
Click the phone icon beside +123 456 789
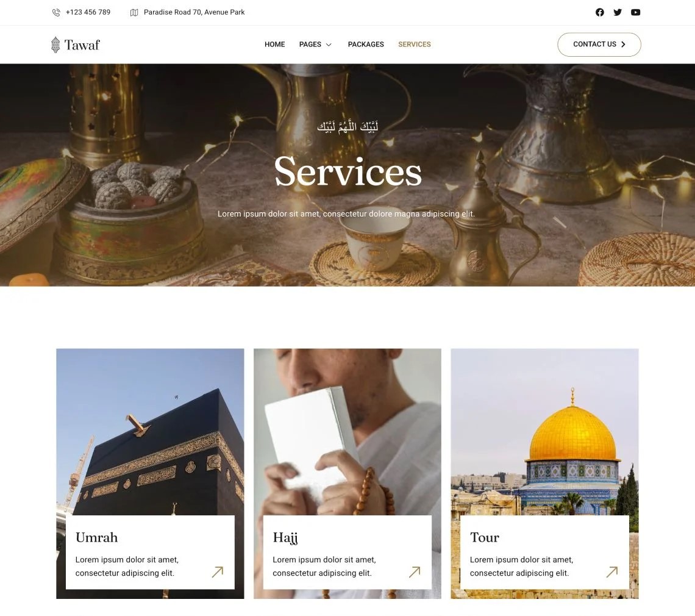56,12
